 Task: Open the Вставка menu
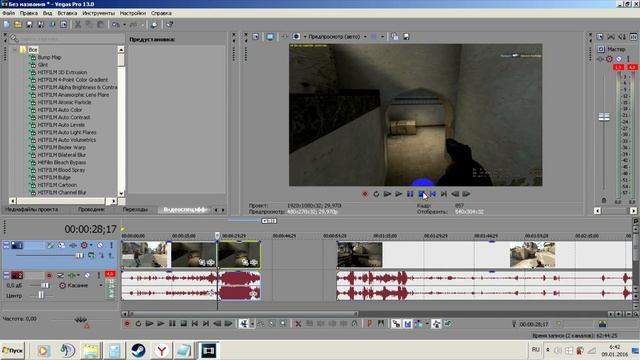click(x=67, y=13)
